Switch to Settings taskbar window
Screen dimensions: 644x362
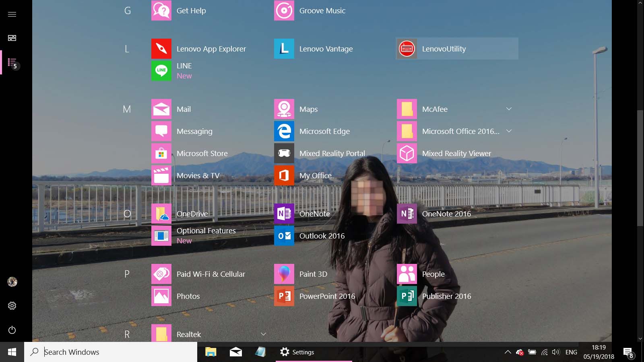click(x=314, y=352)
